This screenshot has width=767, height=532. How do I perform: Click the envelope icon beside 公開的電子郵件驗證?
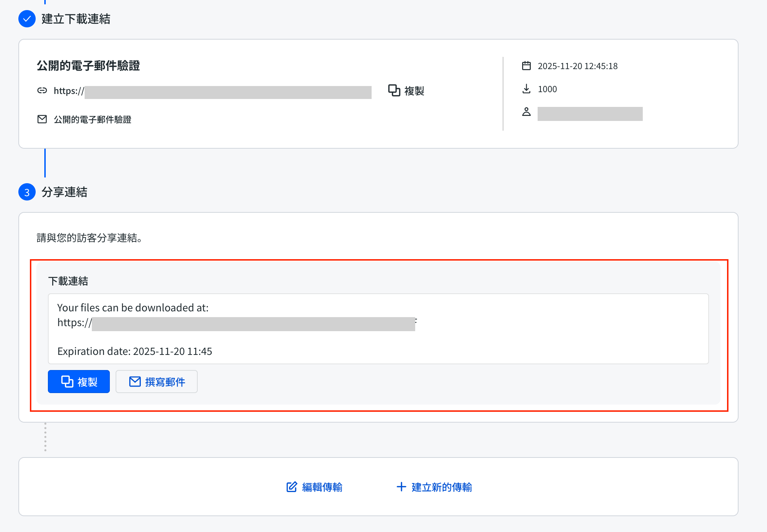(42, 119)
